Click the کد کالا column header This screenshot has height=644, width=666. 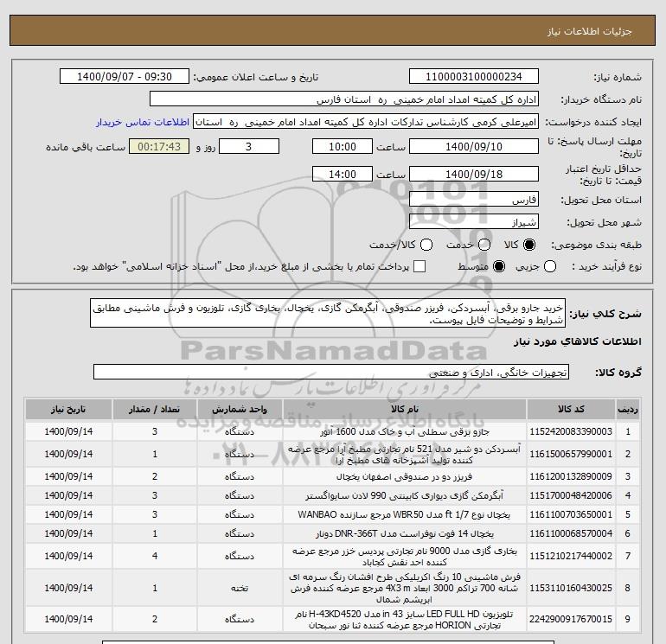click(571, 409)
